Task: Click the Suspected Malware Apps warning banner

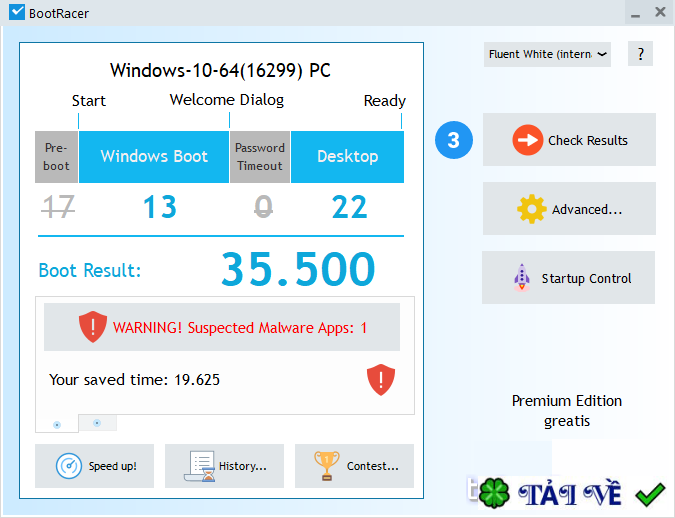Action: (222, 327)
